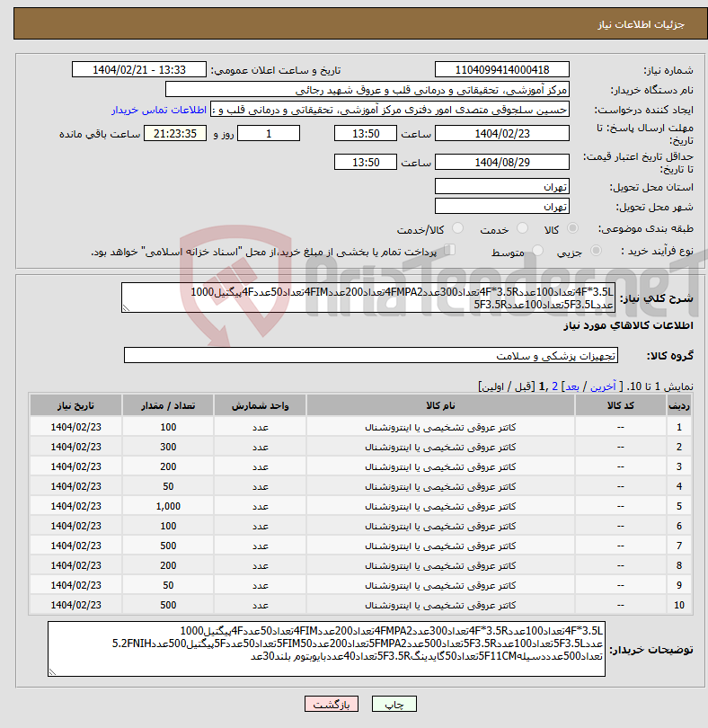Screen dimensions: 708x728
Task: Click the استان محل تحویل field
Action: tap(502, 187)
